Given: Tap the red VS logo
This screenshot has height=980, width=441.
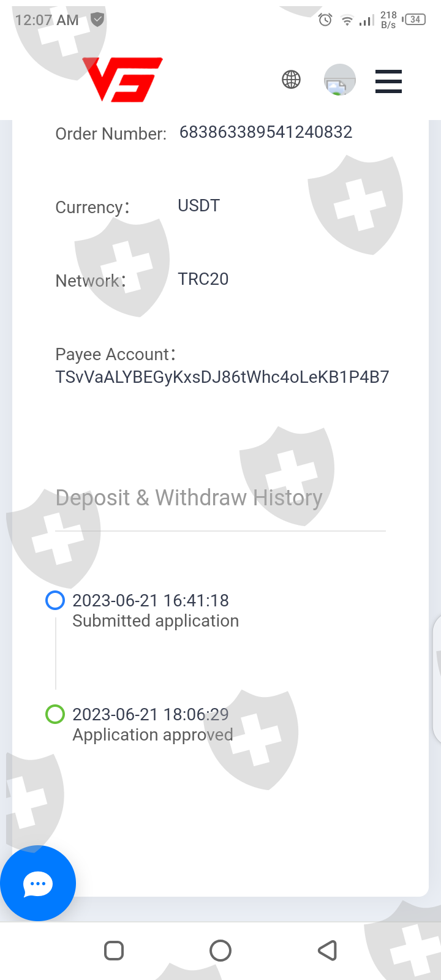Looking at the screenshot, I should pyautogui.click(x=123, y=80).
